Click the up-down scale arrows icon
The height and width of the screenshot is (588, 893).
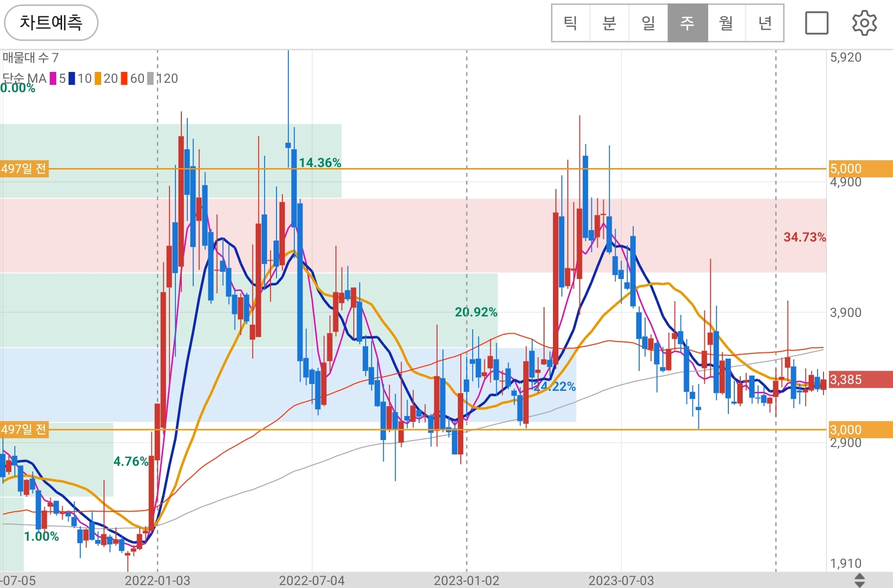coord(859,580)
